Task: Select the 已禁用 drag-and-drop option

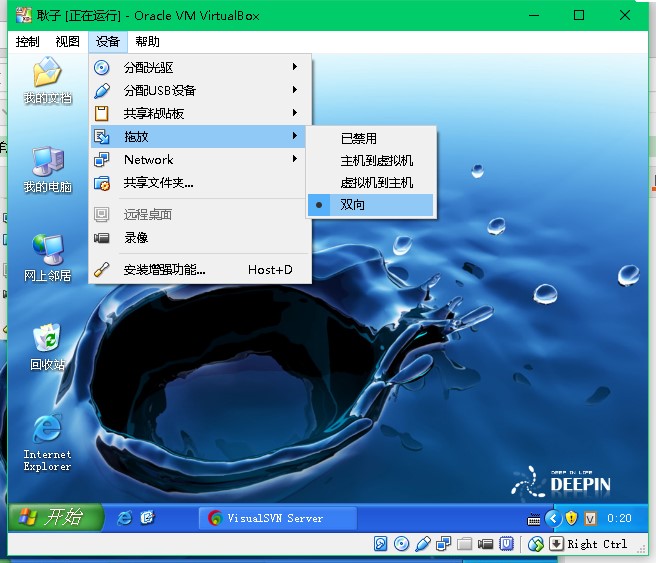Action: point(359,139)
